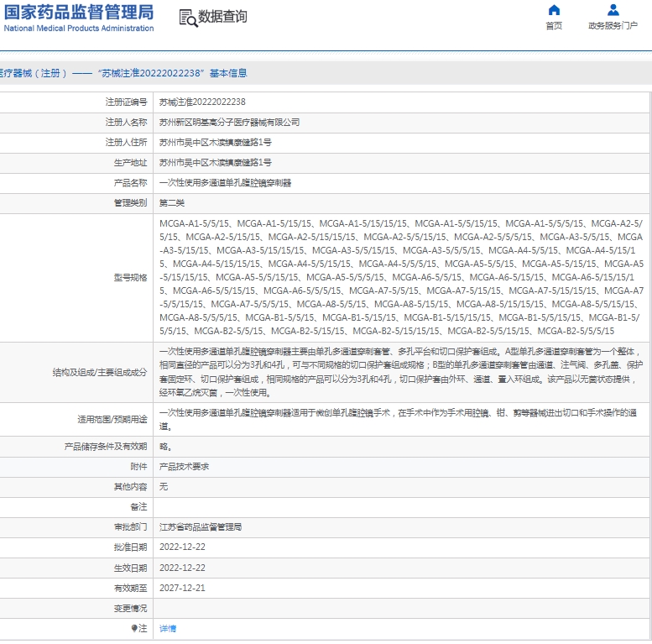Click the 首页 home icon

click(x=554, y=9)
